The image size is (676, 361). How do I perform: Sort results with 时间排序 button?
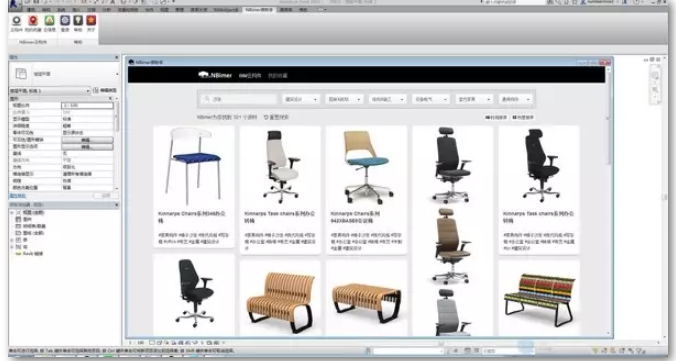[x=496, y=117]
